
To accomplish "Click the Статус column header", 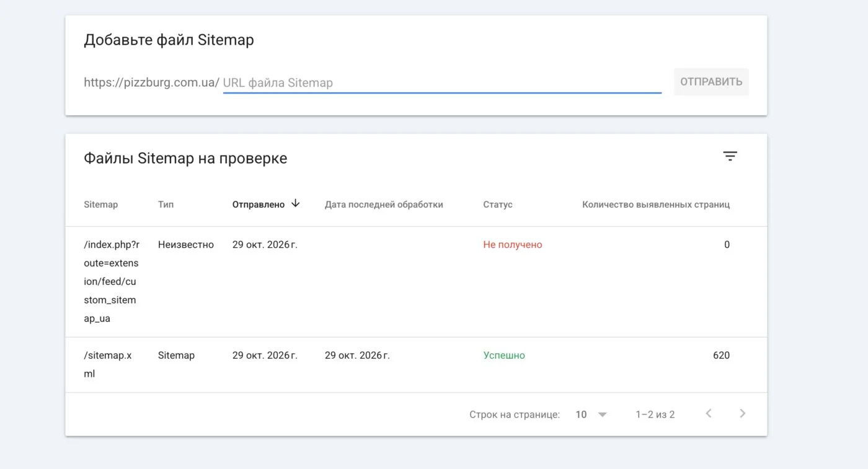I will click(498, 204).
